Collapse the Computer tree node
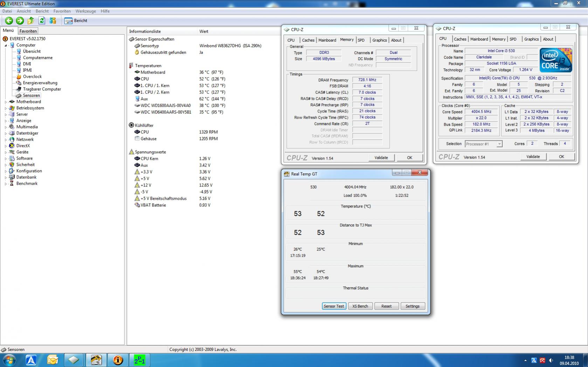588x367 pixels. 6,45
